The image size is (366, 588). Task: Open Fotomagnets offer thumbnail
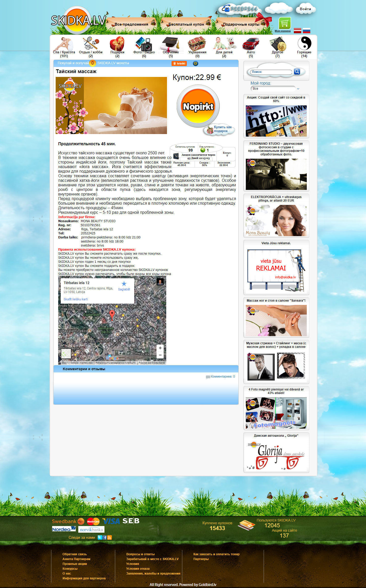tap(276, 413)
